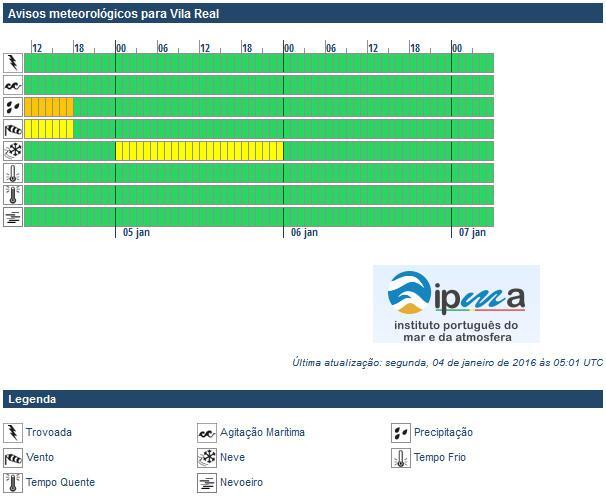Click the Trovoada icon in the legend
The height and width of the screenshot is (500, 606).
click(x=13, y=433)
